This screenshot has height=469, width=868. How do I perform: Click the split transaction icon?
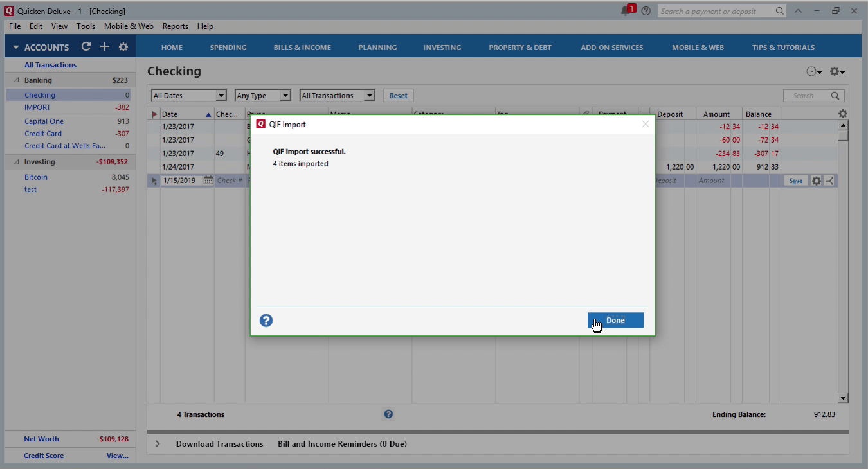click(x=829, y=181)
